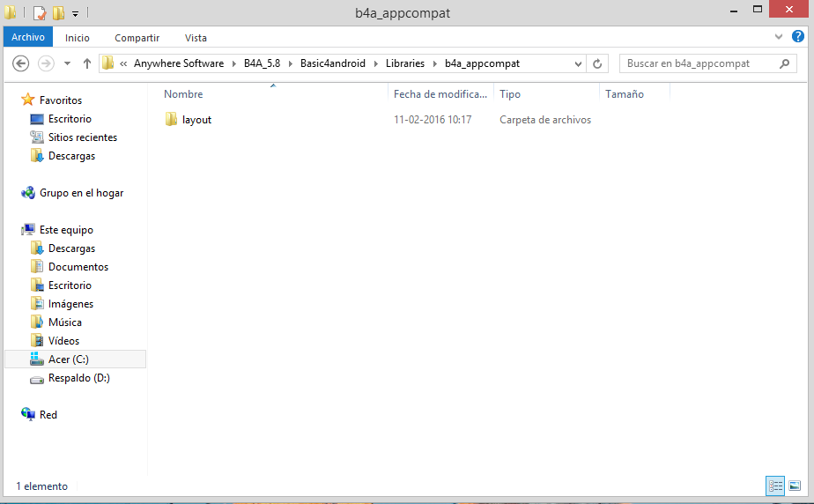Open Imágenes in the sidebar
Image resolution: width=814 pixels, height=504 pixels.
click(x=70, y=304)
